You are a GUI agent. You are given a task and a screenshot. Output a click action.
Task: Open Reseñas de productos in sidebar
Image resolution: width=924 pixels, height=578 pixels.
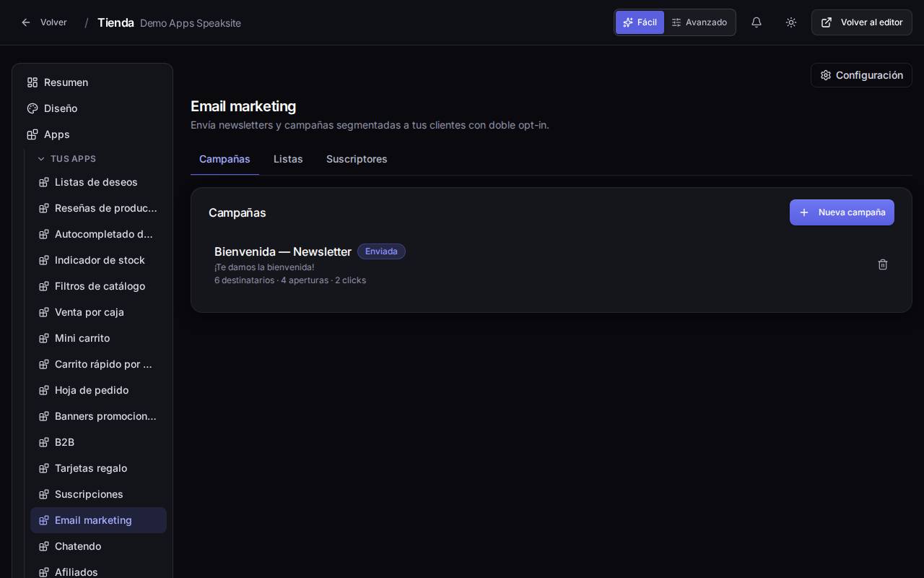click(x=98, y=208)
